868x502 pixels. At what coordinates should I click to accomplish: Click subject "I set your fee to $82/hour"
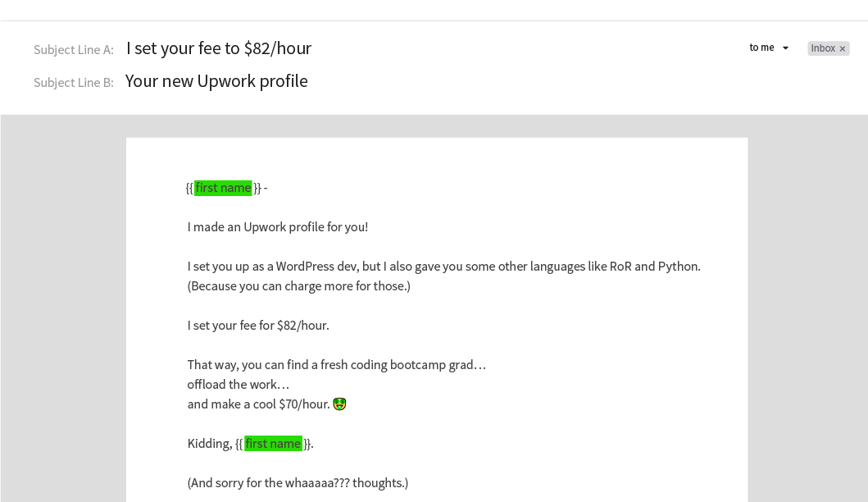point(218,48)
